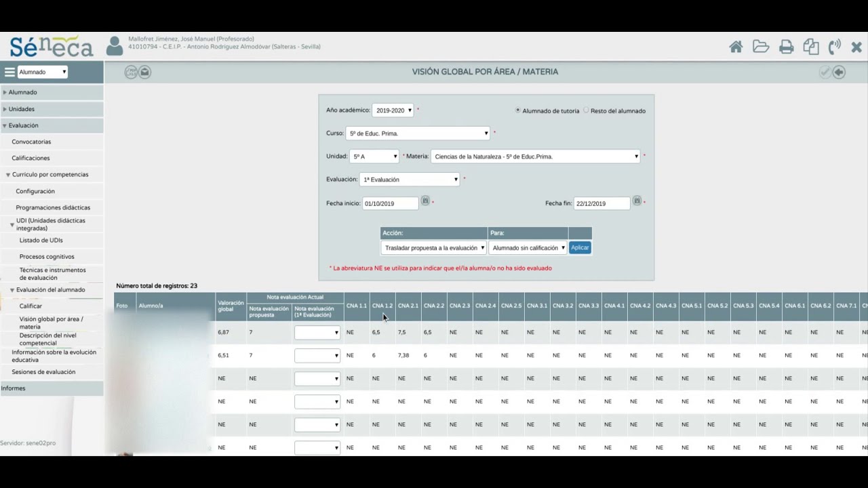Open the Evaluación dropdown
Image resolution: width=868 pixels, height=488 pixels.
(x=410, y=180)
